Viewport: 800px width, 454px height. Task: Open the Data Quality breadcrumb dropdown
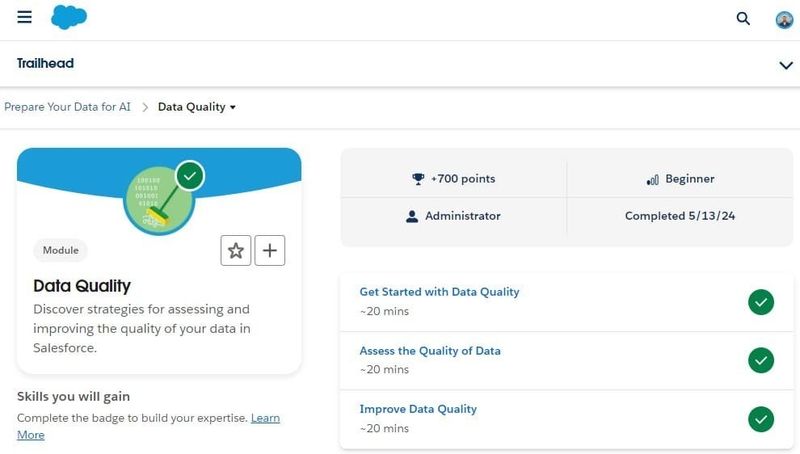196,107
